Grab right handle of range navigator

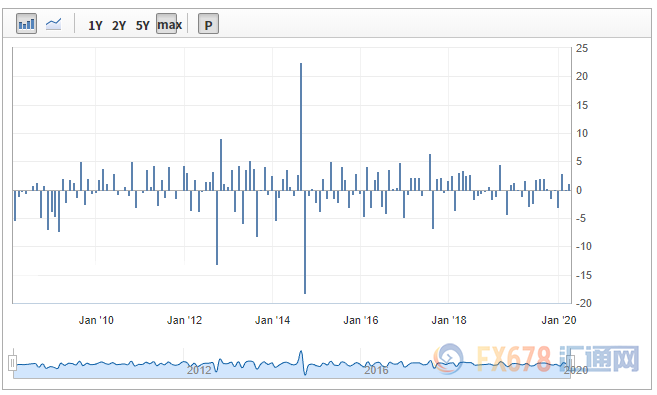(x=570, y=363)
